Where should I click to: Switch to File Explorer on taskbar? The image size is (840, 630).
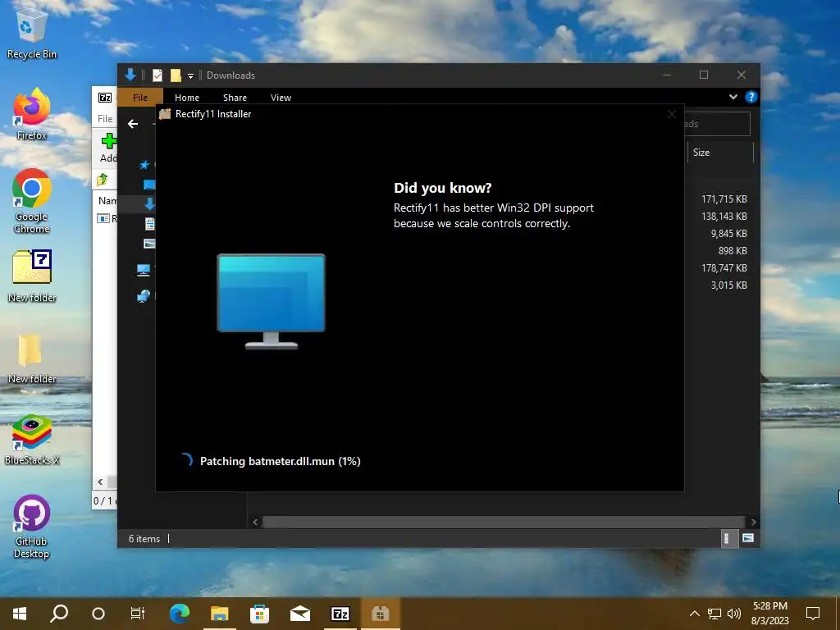[220, 614]
